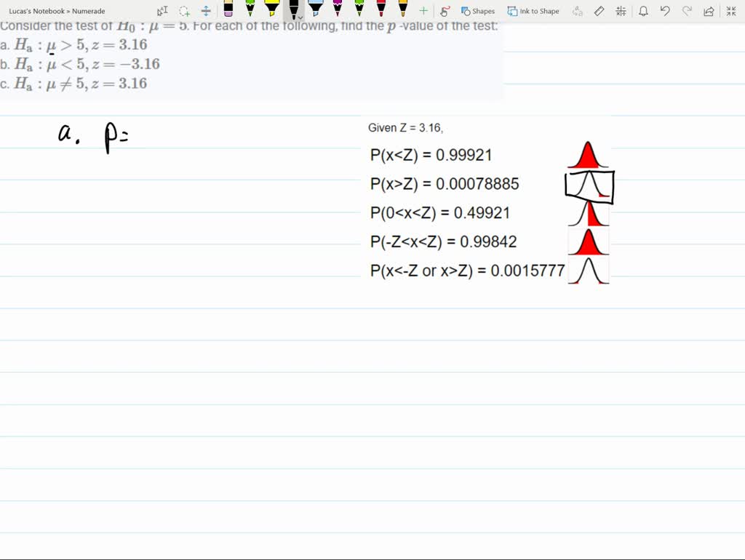Redo the last undone action
The width and height of the screenshot is (745, 560).
687,11
